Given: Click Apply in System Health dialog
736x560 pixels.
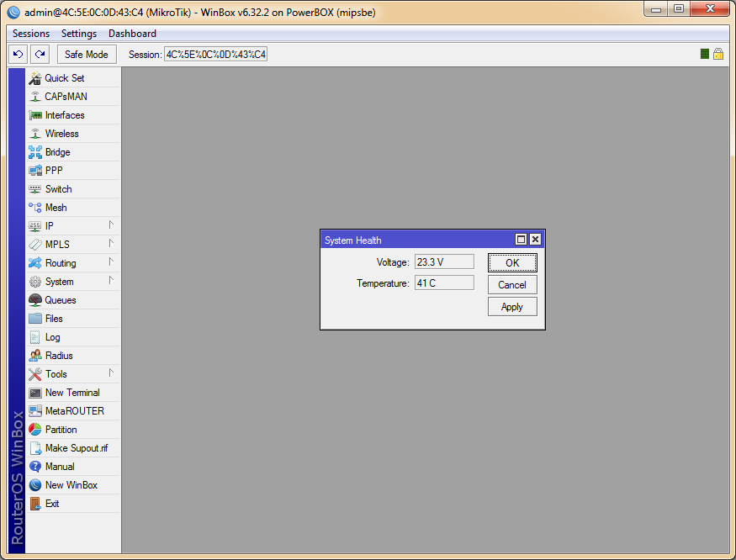Looking at the screenshot, I should [x=512, y=307].
